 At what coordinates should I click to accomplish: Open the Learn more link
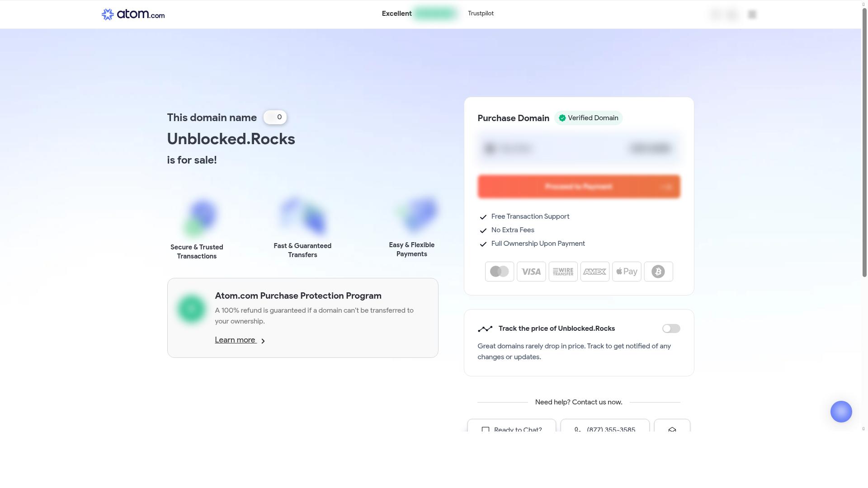tap(235, 340)
